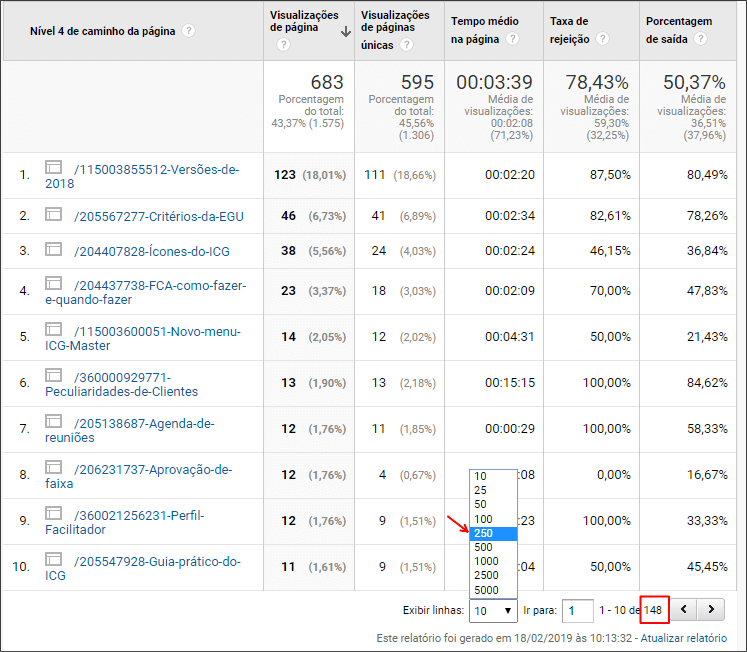Image resolution: width=747 pixels, height=652 pixels.
Task: Open the /204407828-Ícones-do-ICG link
Action: [151, 251]
